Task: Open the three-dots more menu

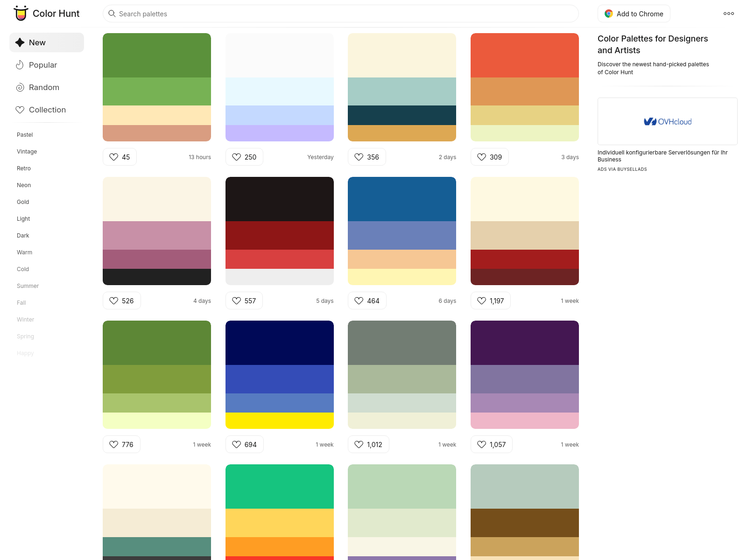Action: [x=729, y=14]
